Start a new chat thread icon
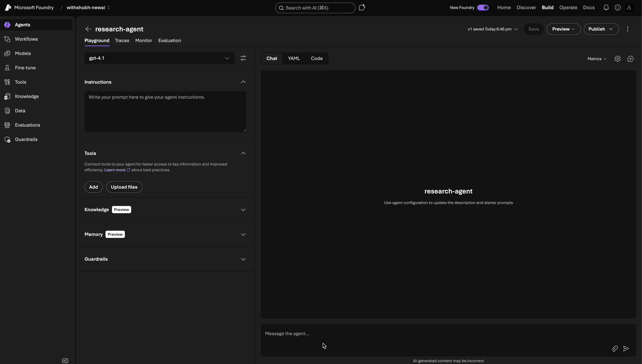 tap(631, 58)
